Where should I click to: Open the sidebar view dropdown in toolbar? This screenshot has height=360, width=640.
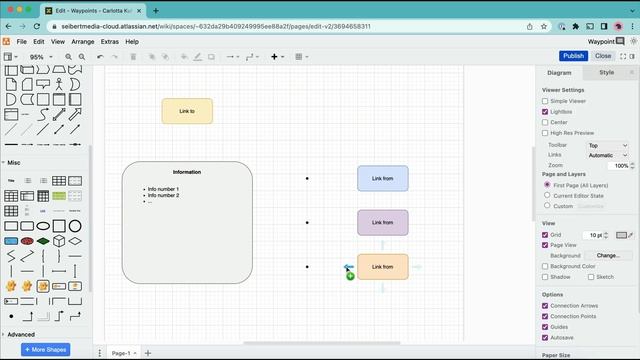[x=10, y=57]
